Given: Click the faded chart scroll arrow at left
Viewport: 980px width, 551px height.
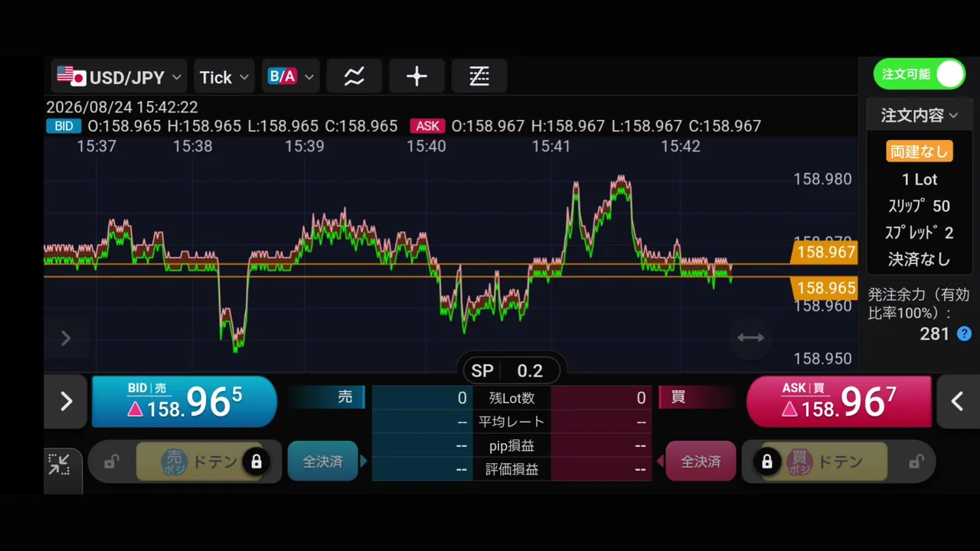Looking at the screenshot, I should 66,338.
